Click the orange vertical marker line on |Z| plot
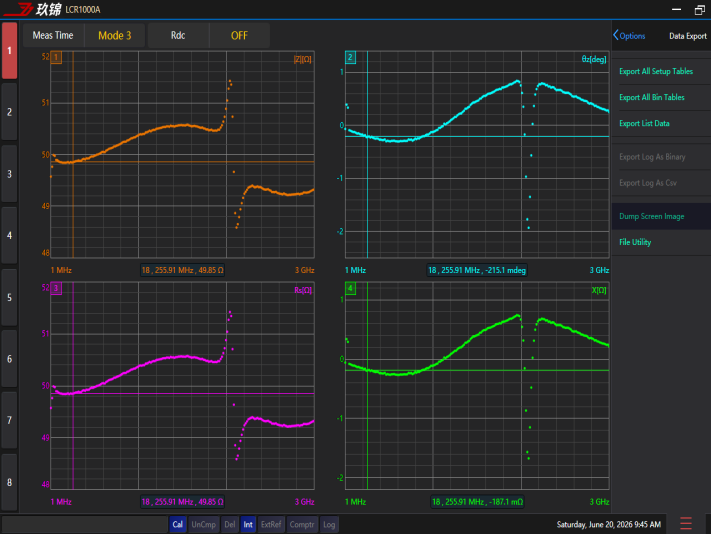The height and width of the screenshot is (534, 711). tap(73, 154)
